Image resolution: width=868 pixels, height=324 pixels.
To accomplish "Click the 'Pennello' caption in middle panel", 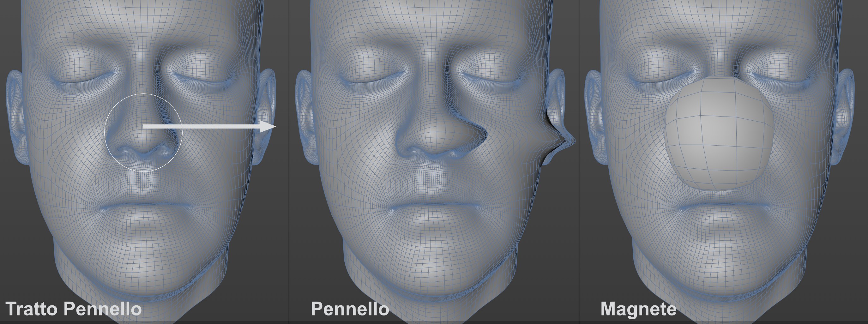I will 350,309.
